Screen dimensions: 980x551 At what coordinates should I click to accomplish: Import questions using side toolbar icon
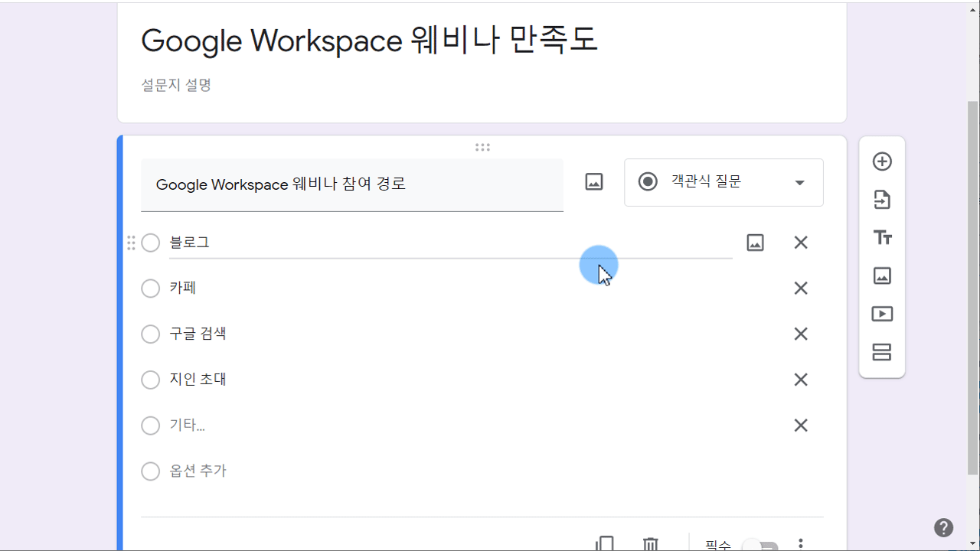click(x=882, y=200)
